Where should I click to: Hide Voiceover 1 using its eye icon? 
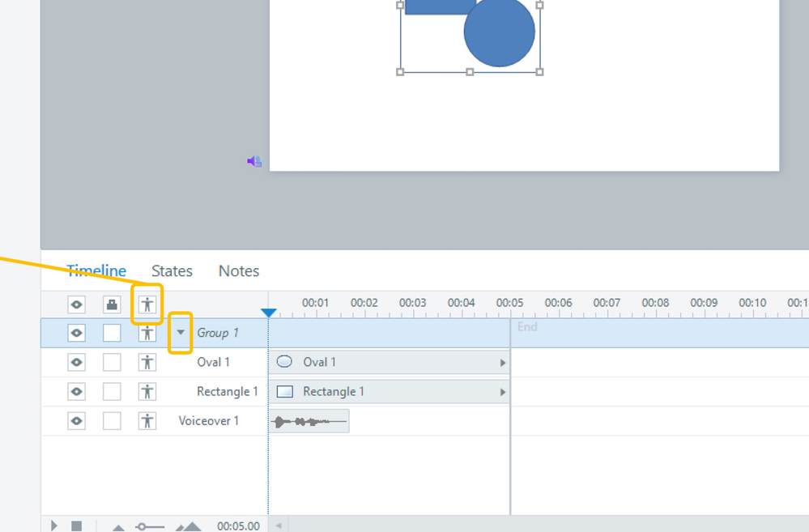76,421
